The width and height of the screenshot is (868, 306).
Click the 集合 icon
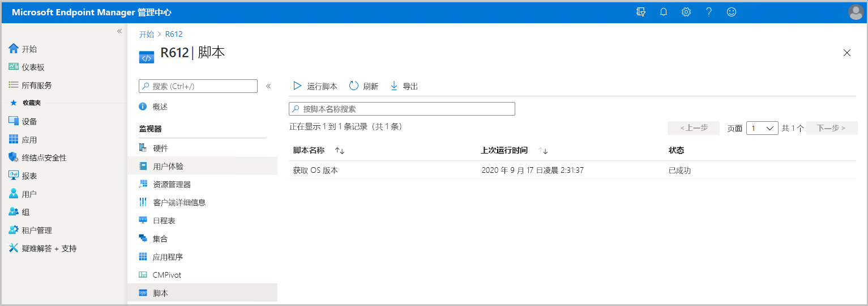[x=143, y=239]
